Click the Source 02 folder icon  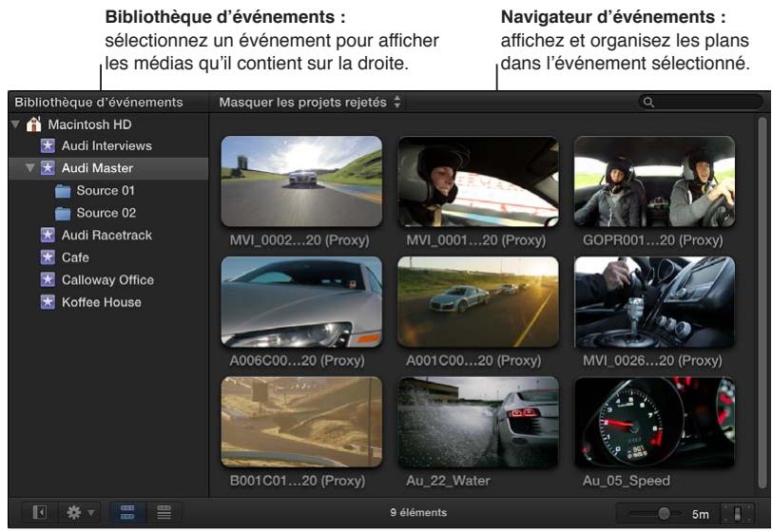tap(63, 213)
